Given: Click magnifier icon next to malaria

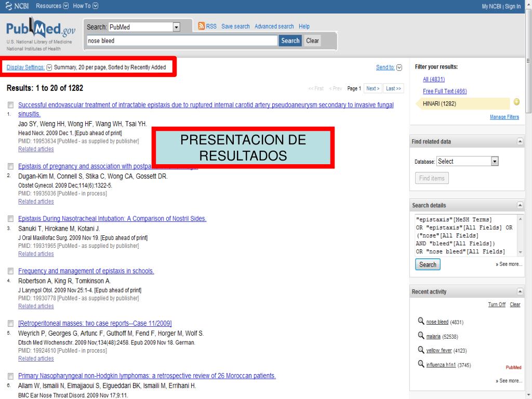Looking at the screenshot, I should click(x=421, y=335).
